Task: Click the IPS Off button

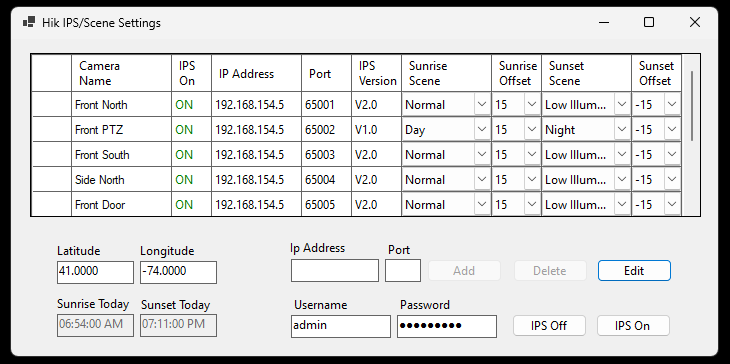Action: [x=549, y=325]
